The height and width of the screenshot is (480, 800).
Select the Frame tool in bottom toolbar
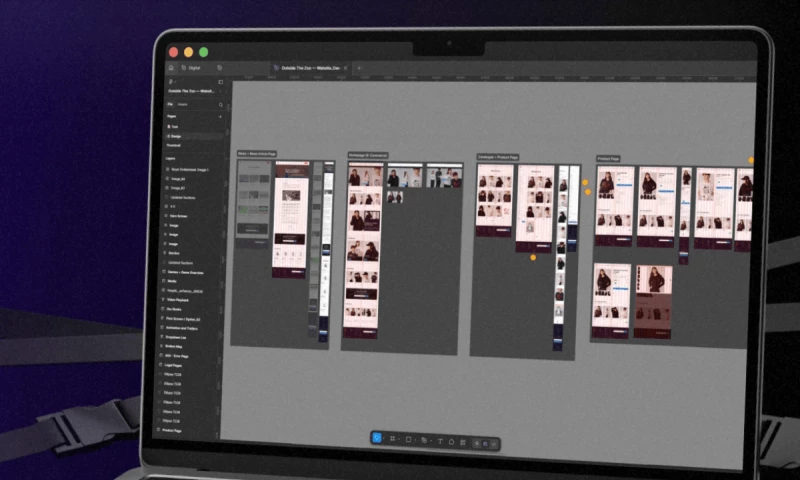(392, 439)
